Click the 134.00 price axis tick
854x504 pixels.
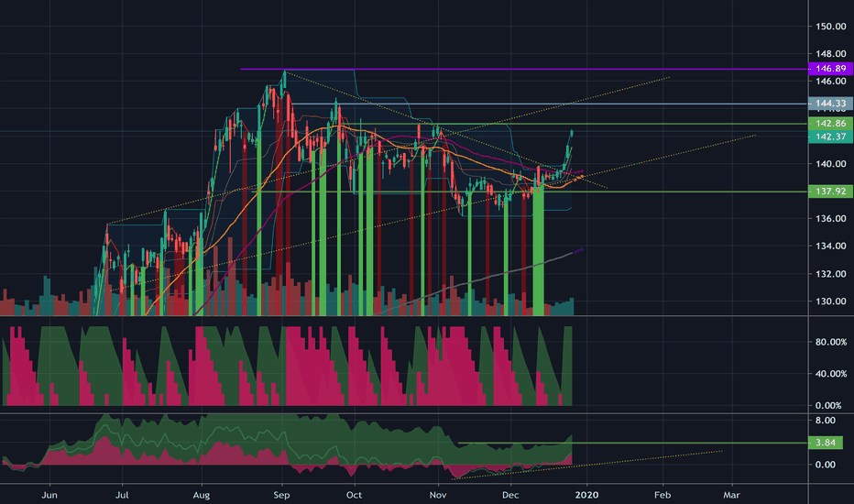[830, 246]
